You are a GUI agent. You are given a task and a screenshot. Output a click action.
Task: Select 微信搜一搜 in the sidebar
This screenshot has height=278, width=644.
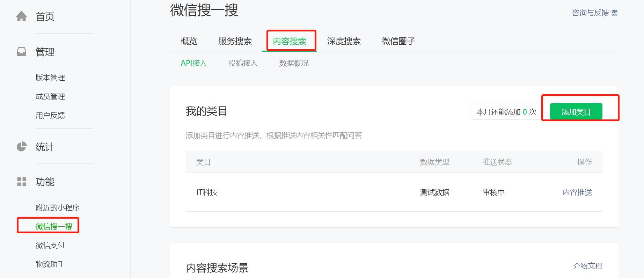(54, 227)
